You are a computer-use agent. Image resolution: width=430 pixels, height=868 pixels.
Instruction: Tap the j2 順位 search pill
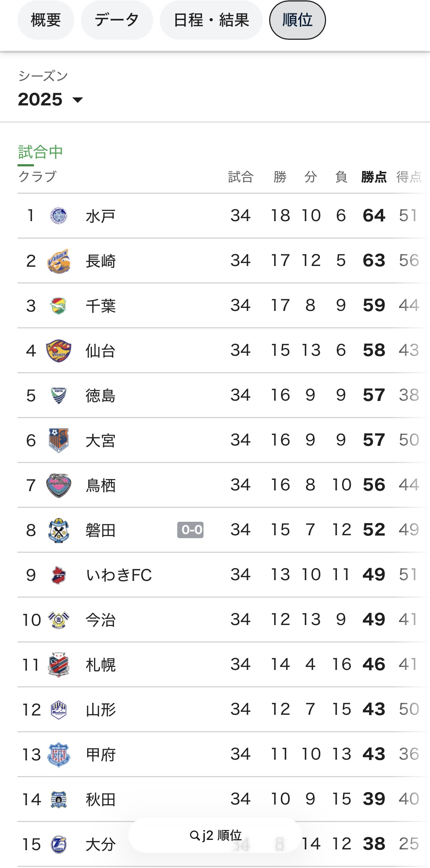pyautogui.click(x=216, y=835)
